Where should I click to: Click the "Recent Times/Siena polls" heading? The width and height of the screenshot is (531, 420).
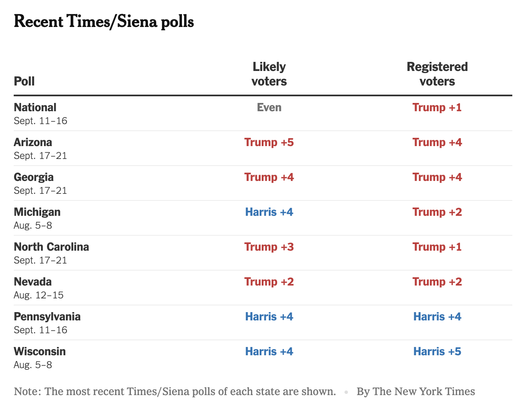tap(104, 22)
